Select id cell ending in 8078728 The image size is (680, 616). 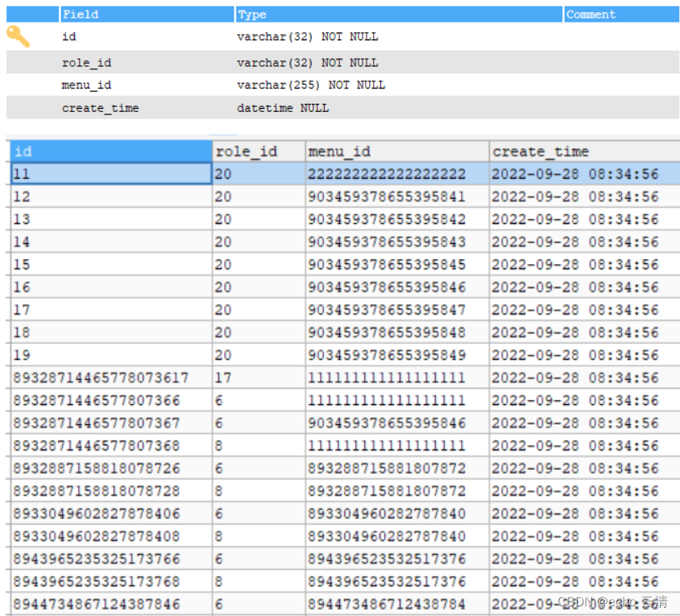(111, 490)
